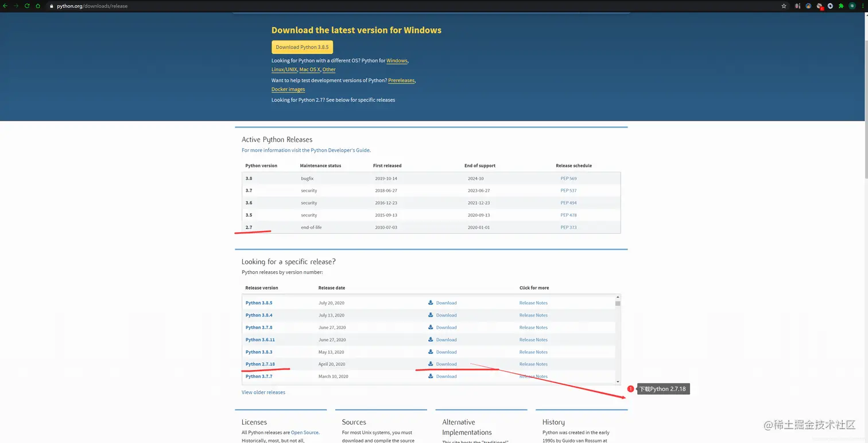This screenshot has height=443, width=868.
Task: Open Release Notes for Python 2.7.18
Action: point(533,364)
